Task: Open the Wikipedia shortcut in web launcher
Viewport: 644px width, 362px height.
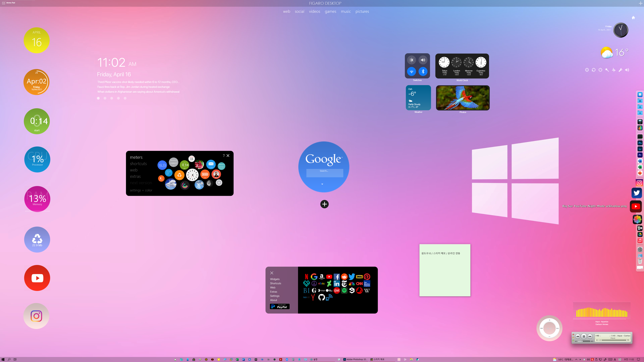Action: pyautogui.click(x=367, y=291)
